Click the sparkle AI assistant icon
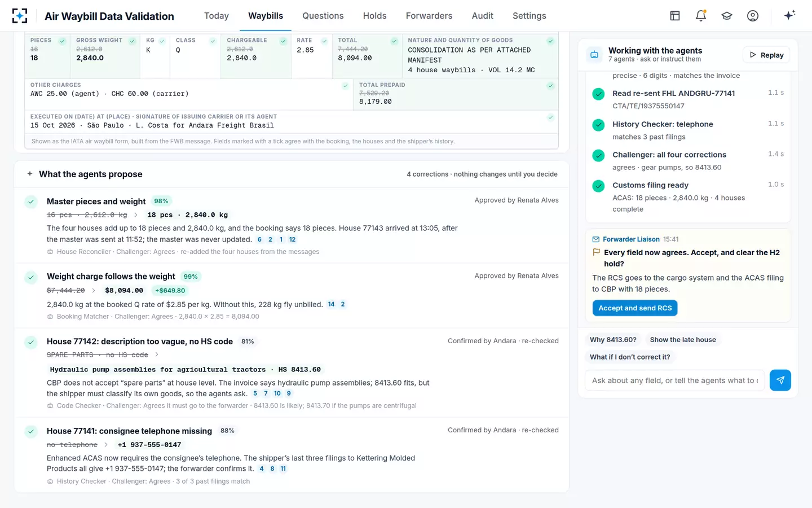 click(789, 15)
